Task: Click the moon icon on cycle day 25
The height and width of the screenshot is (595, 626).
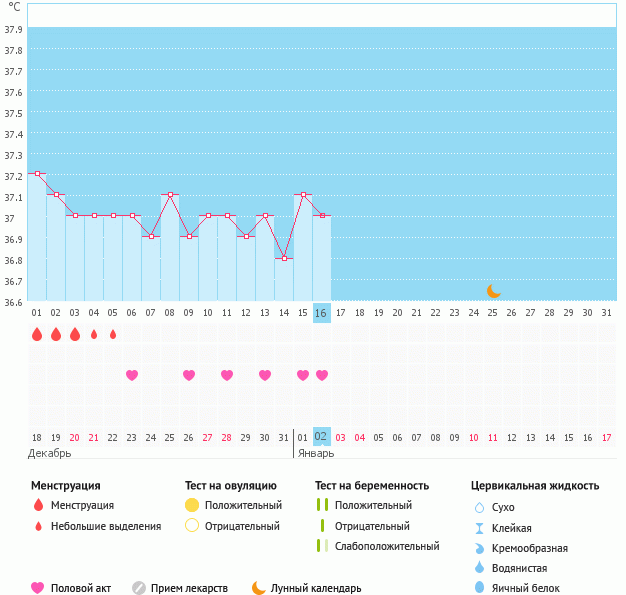Action: 493,291
